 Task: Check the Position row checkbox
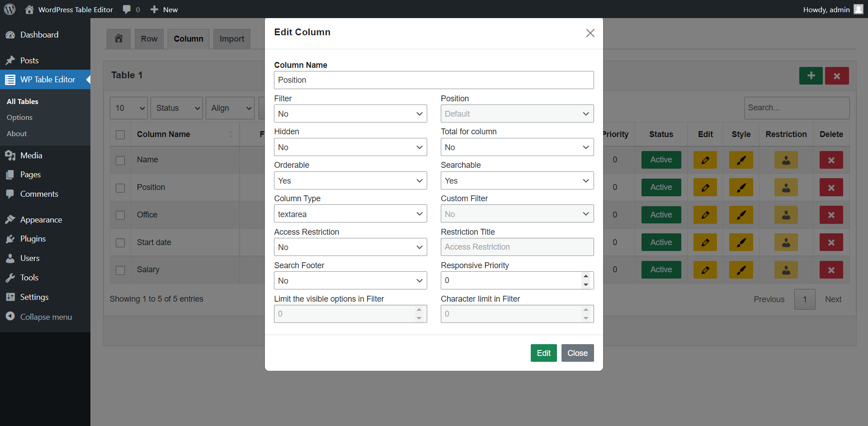coord(120,188)
